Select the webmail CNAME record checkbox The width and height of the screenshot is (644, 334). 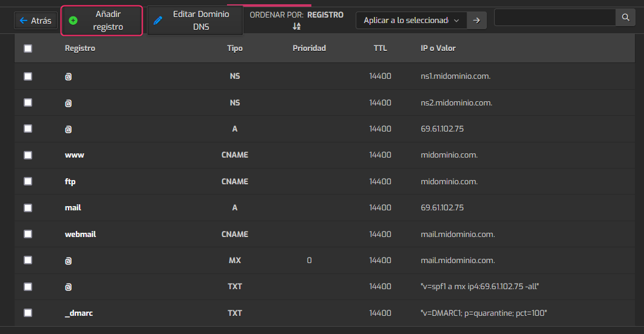tap(28, 234)
